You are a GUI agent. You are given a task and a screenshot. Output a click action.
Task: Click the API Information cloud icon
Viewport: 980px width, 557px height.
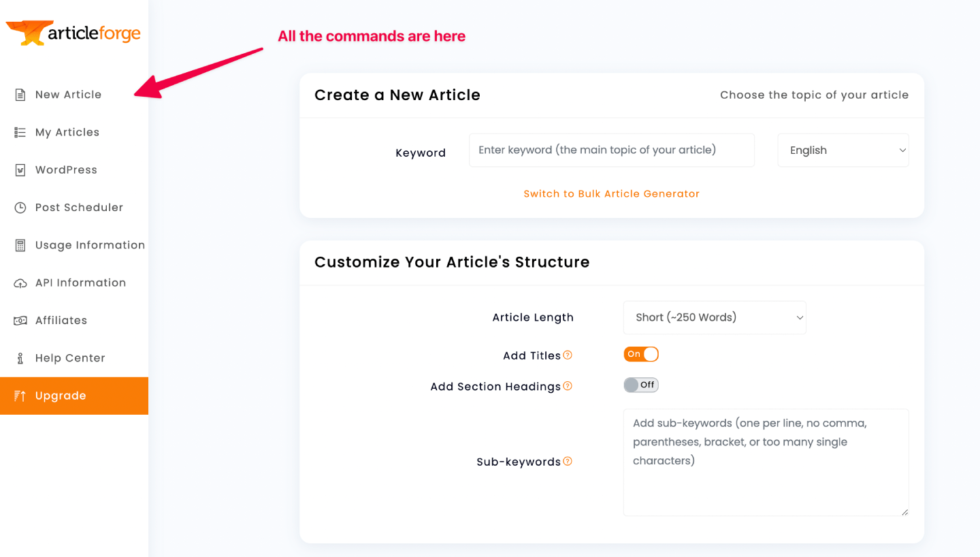[x=20, y=283]
